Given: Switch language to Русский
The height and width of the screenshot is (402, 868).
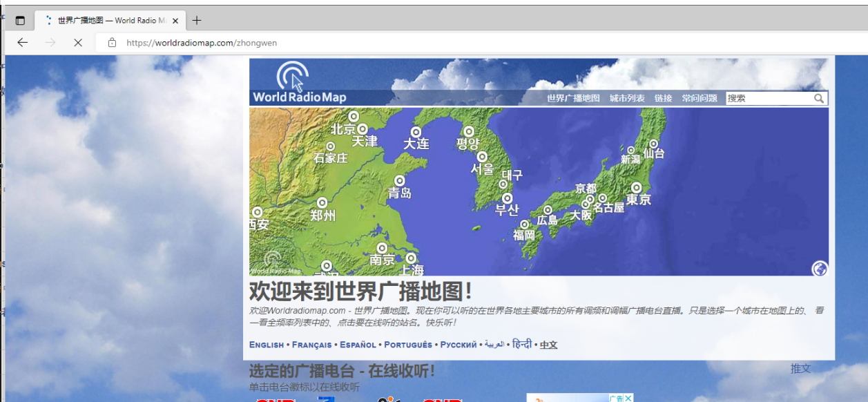Looking at the screenshot, I should point(459,345).
